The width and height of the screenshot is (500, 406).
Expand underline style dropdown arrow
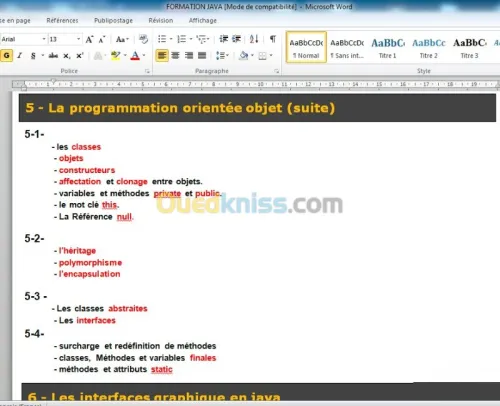coord(43,55)
